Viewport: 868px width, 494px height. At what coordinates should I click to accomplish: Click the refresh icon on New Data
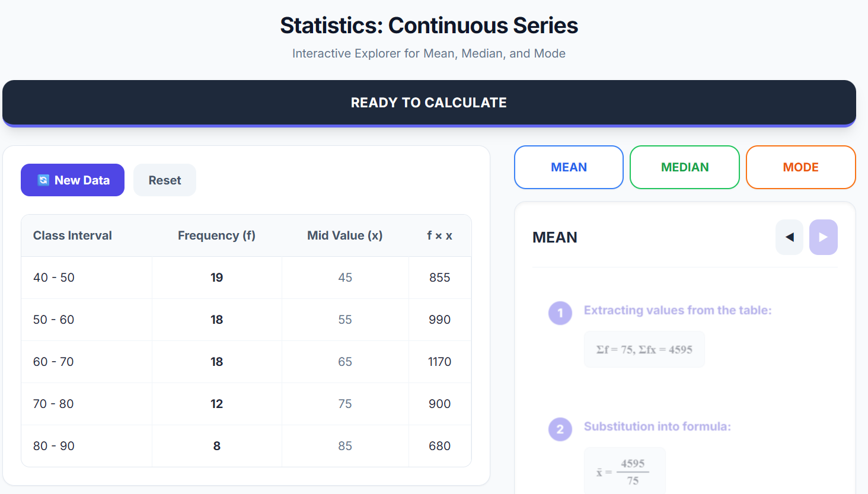(x=43, y=180)
